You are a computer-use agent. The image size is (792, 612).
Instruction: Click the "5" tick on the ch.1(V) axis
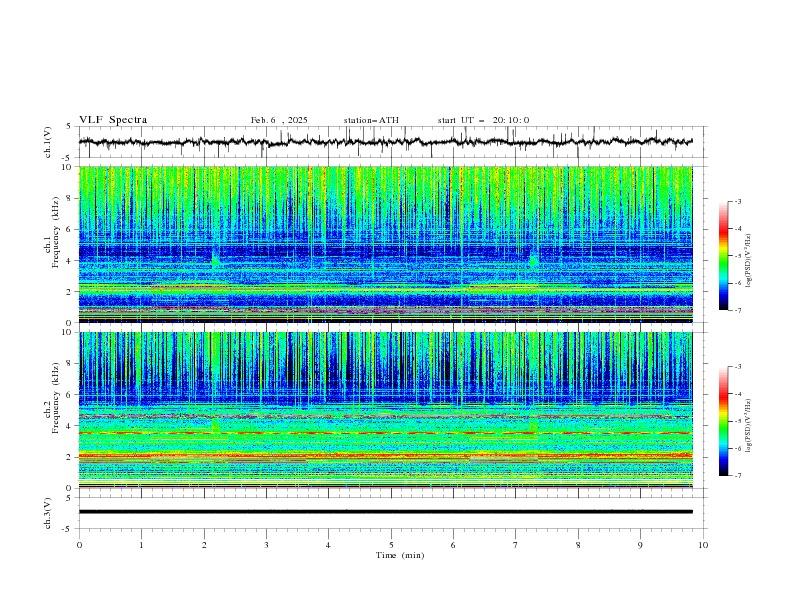(x=69, y=126)
